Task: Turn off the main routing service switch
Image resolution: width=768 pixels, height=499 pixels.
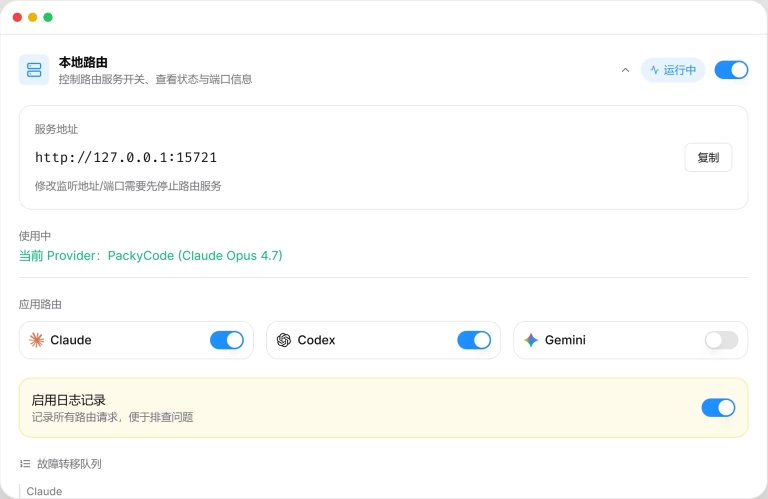Action: (731, 70)
